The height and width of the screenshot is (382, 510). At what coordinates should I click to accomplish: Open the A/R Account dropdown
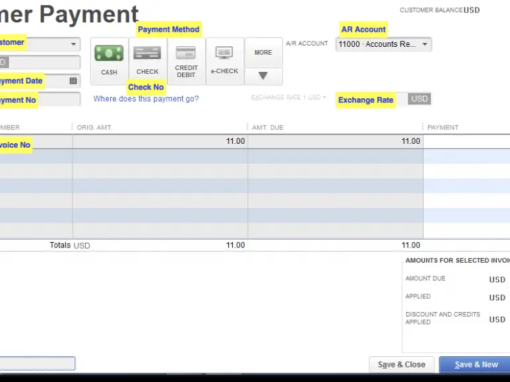pos(384,44)
